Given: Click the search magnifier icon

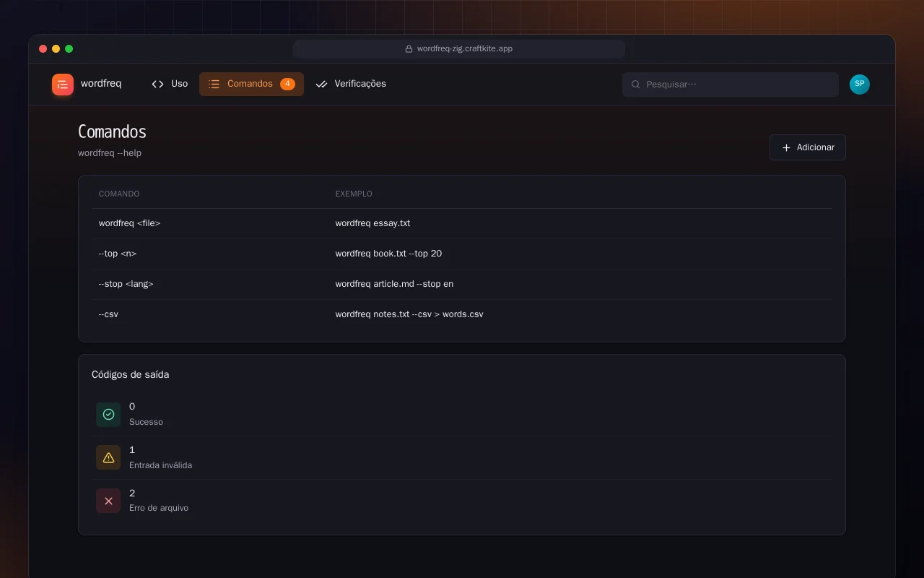Looking at the screenshot, I should click(636, 85).
